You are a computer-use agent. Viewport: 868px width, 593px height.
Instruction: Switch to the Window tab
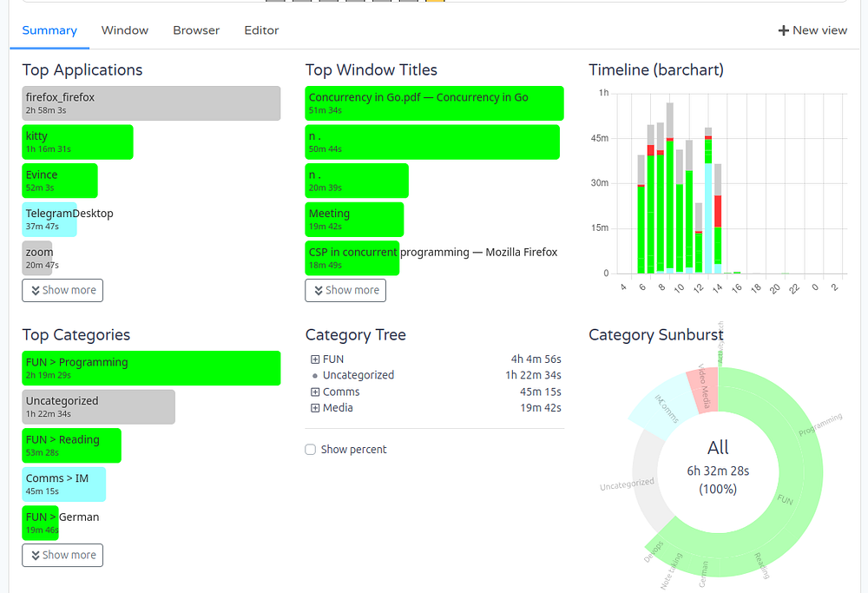[124, 30]
